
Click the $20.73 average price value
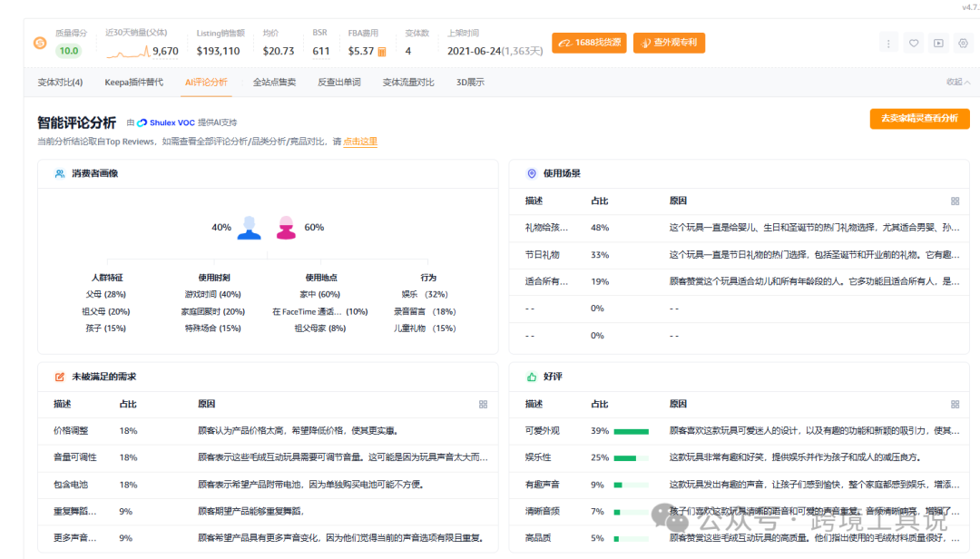tap(279, 52)
